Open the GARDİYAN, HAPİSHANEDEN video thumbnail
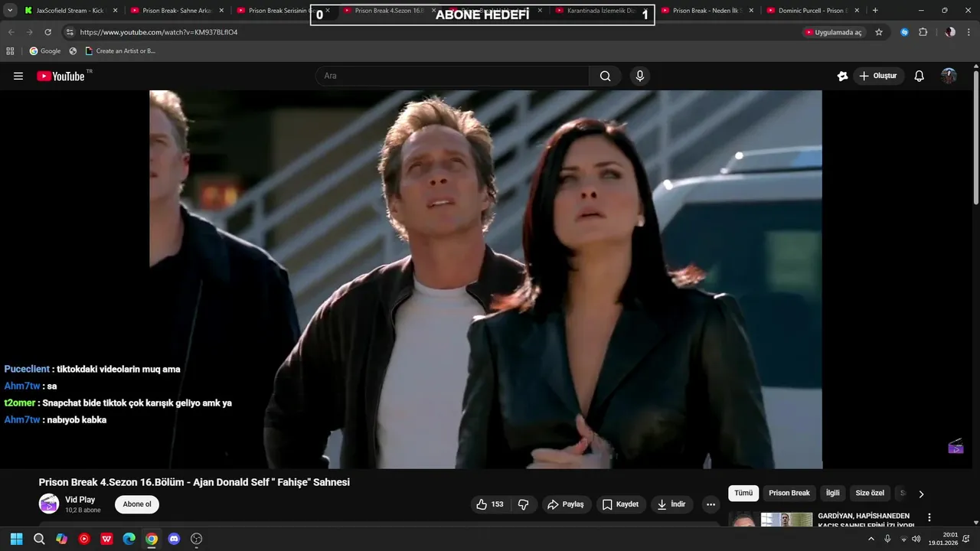The image size is (980, 551). coord(770,520)
